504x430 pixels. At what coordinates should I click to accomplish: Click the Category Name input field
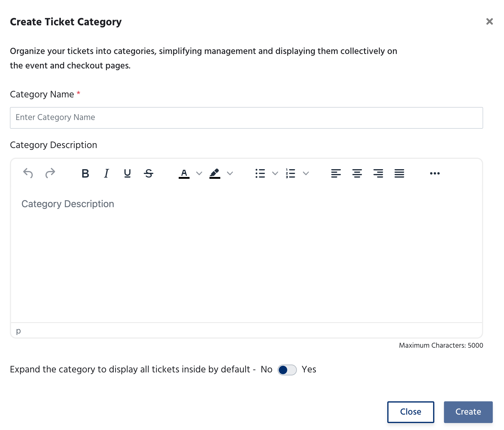tap(247, 118)
